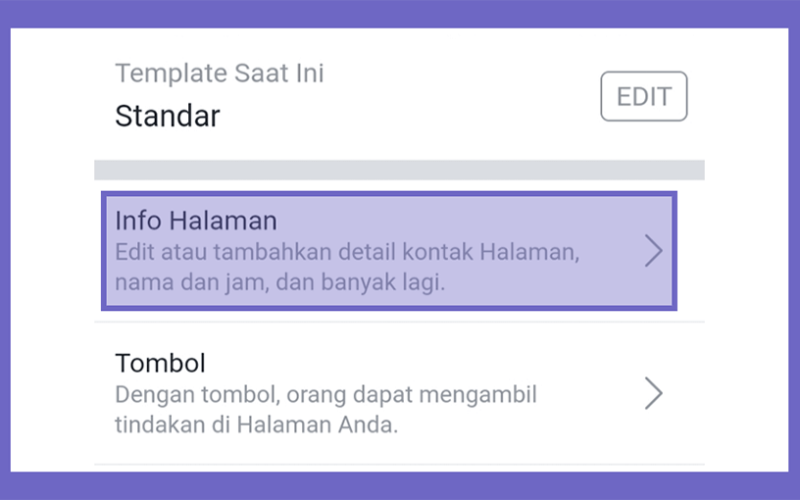Click the word 'Template' in the header label
The image size is (800, 500).
tap(171, 74)
